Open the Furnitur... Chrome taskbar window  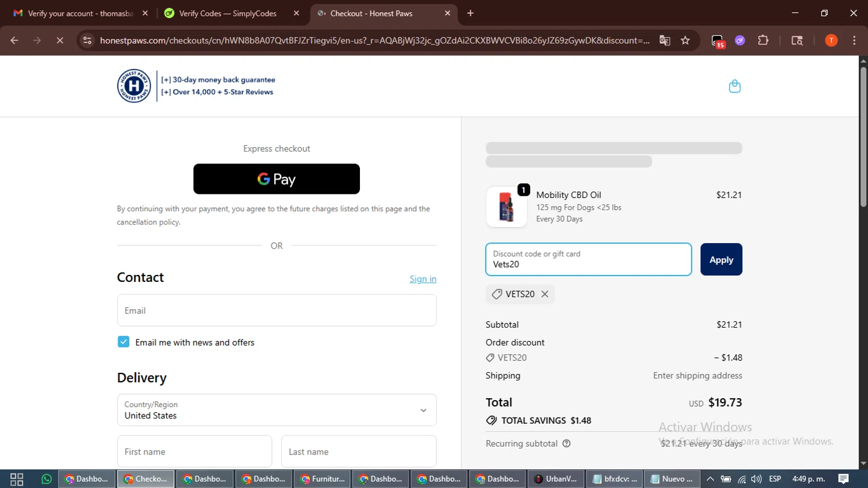coord(322,479)
